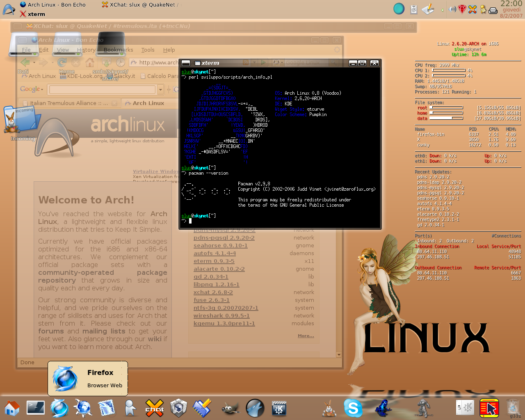Click the Back arrow in Bon Echo
Screen dimensions: 525x420
click(x=25, y=62)
